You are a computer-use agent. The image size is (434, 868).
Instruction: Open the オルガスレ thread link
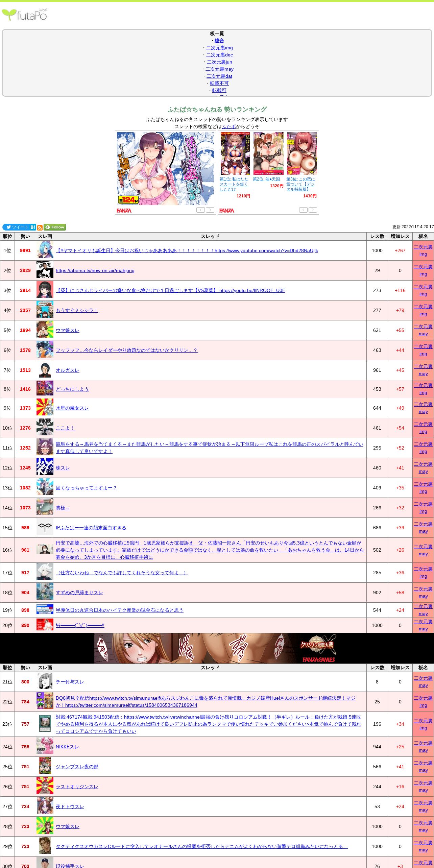[68, 370]
